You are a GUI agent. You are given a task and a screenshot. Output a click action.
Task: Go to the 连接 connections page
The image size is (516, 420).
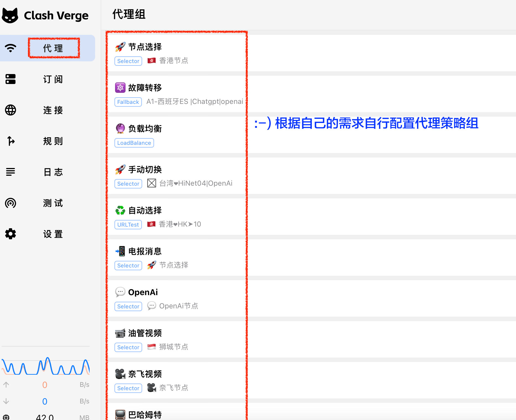tap(48, 110)
